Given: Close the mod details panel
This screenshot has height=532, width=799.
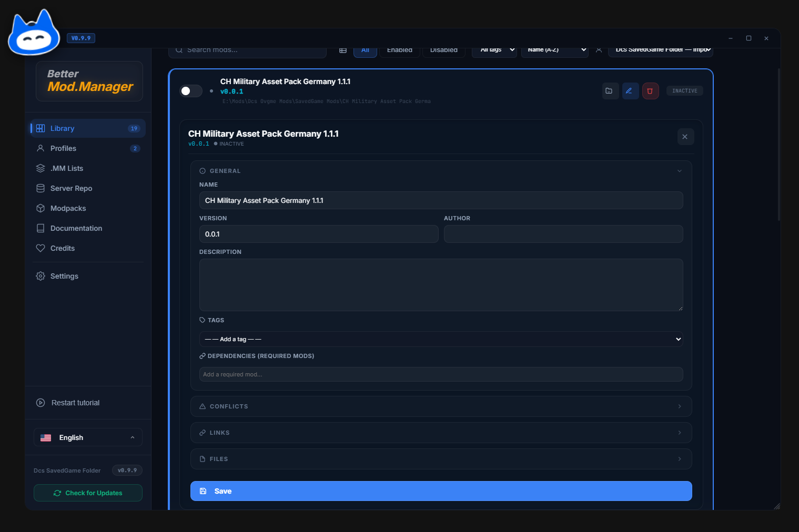Looking at the screenshot, I should click(x=685, y=137).
